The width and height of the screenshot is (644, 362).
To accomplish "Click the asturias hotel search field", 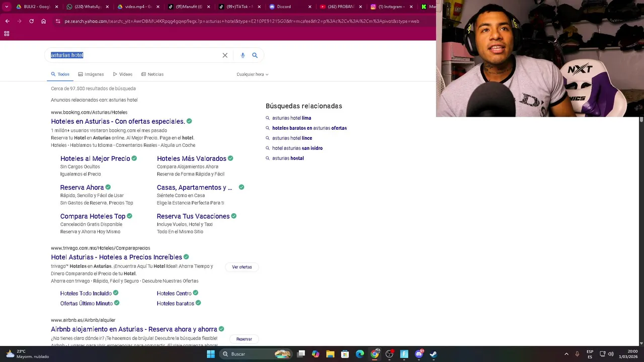I will point(133,55).
